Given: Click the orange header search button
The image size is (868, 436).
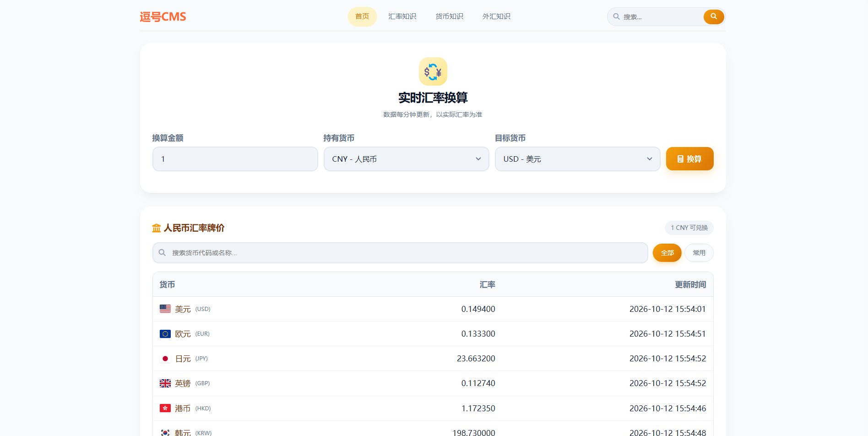Looking at the screenshot, I should pos(714,17).
